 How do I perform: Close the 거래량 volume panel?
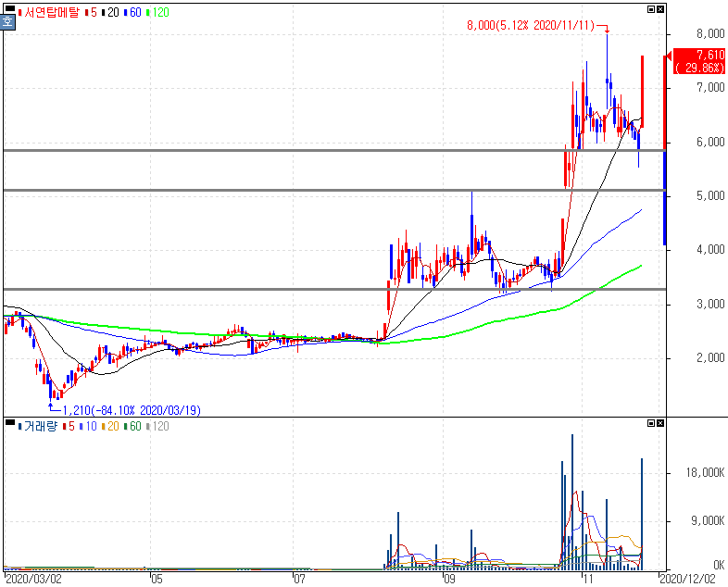660,423
